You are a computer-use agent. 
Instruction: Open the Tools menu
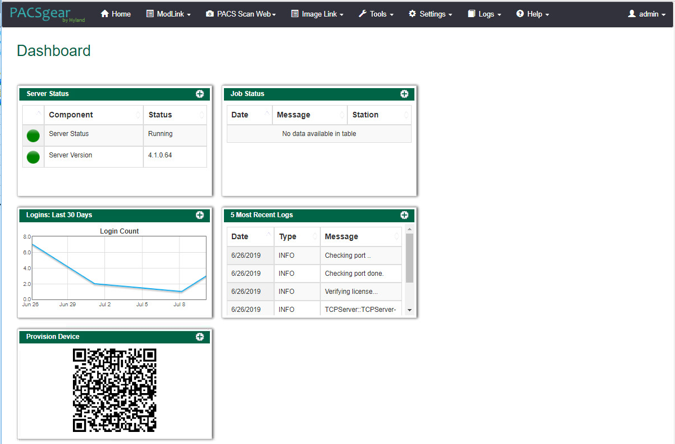pyautogui.click(x=376, y=14)
